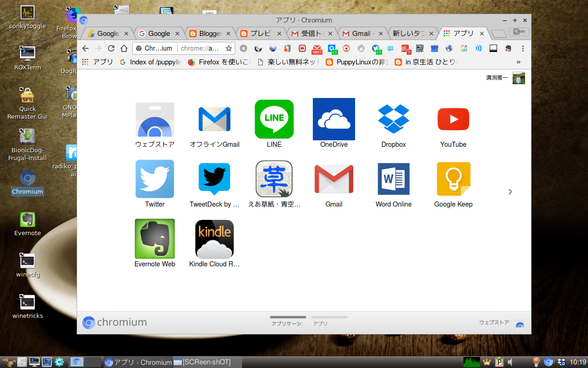Screen dimensions: 588x368
Task: Click the Evernote Web Clipper extension icon
Action: pos(508,48)
